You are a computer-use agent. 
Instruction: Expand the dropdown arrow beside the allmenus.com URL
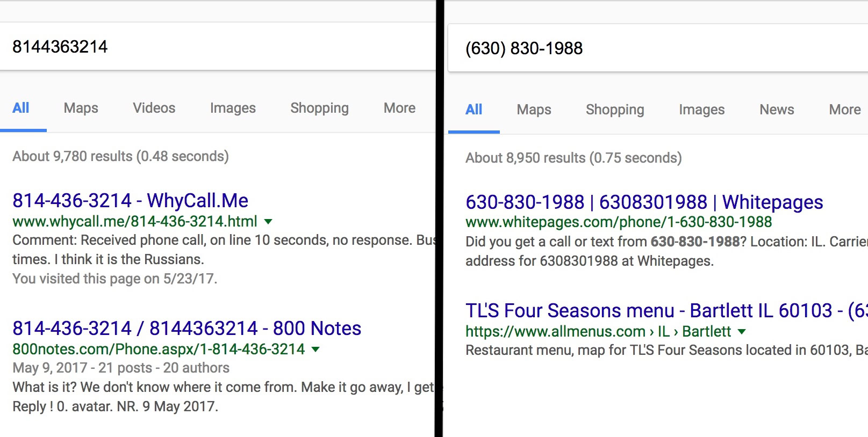point(742,331)
